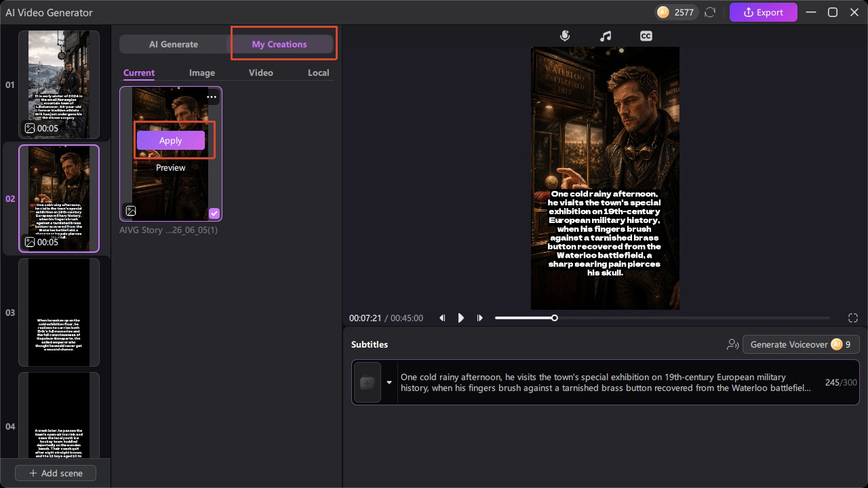Click the AI Video Generator title

[x=49, y=12]
